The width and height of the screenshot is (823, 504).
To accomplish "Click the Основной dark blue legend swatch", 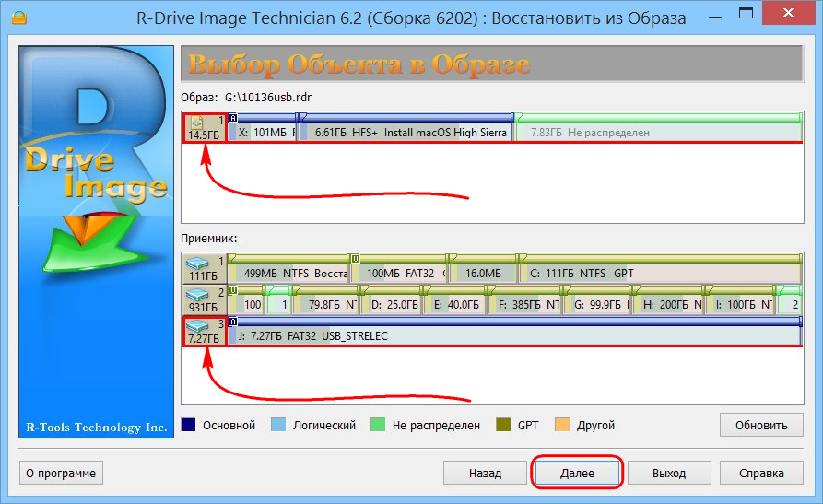I will point(188,425).
